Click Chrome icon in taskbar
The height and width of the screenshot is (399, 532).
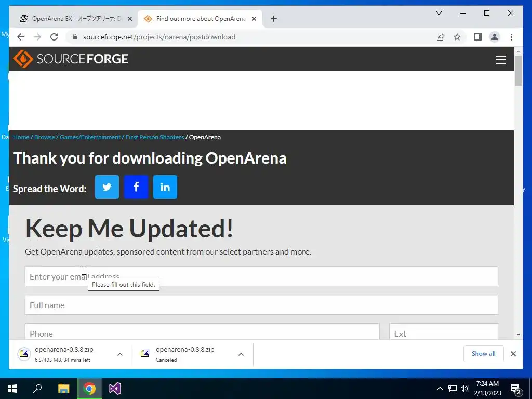pos(89,389)
